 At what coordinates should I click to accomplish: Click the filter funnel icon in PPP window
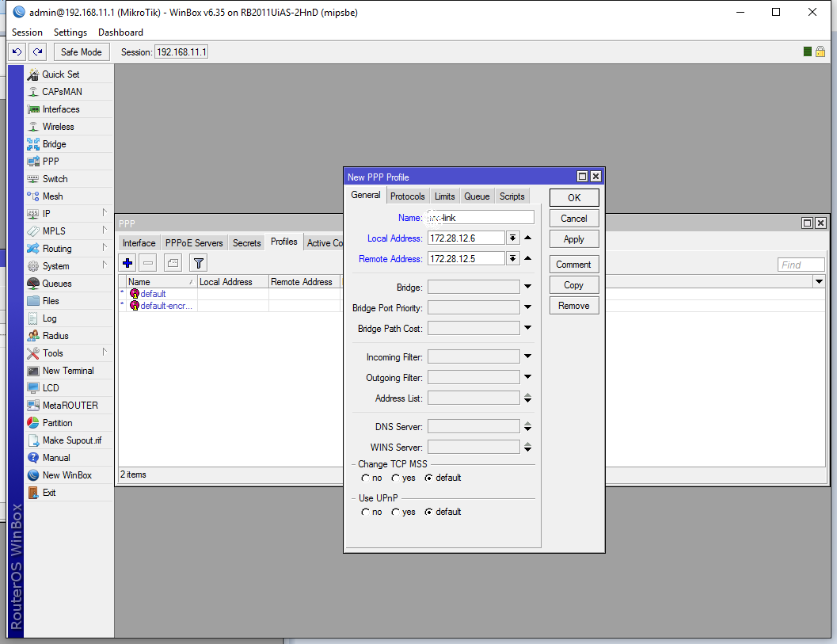(x=199, y=263)
